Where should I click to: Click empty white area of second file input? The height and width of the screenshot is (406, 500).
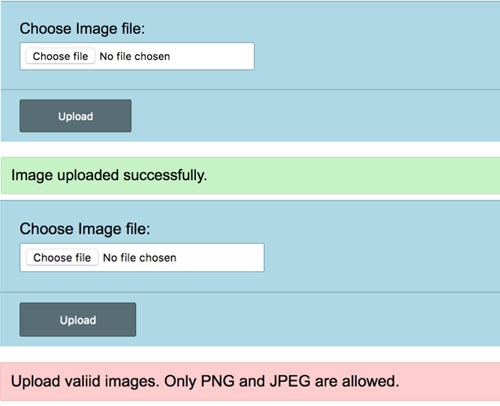click(220, 257)
